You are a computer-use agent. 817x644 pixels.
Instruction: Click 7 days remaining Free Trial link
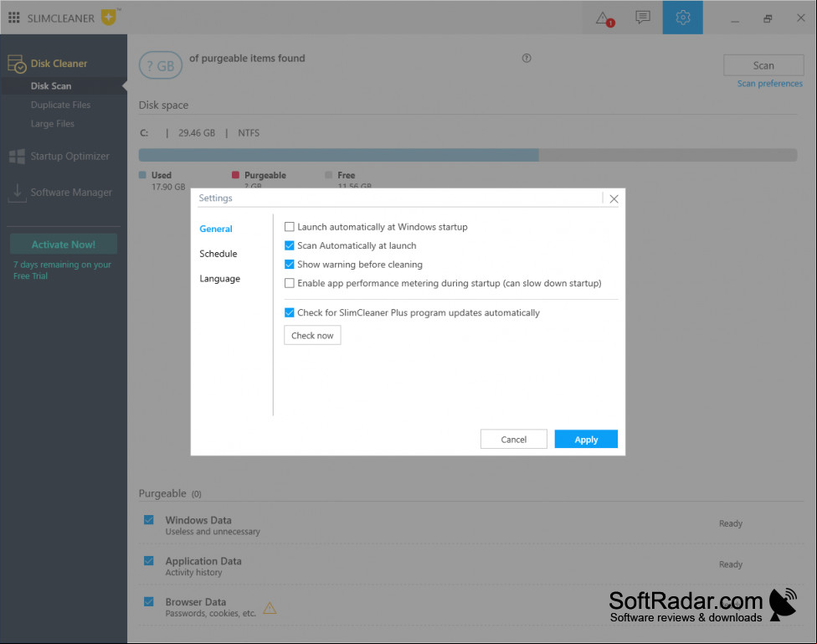tap(62, 270)
